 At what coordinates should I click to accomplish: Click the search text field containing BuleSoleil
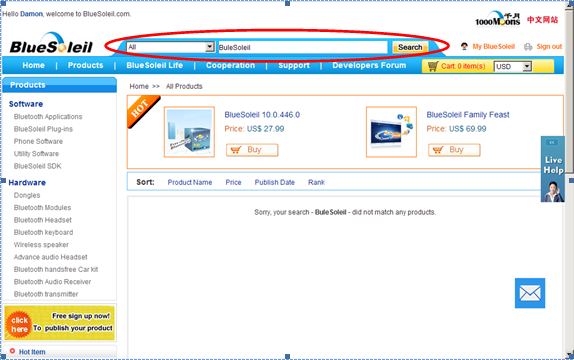point(303,47)
